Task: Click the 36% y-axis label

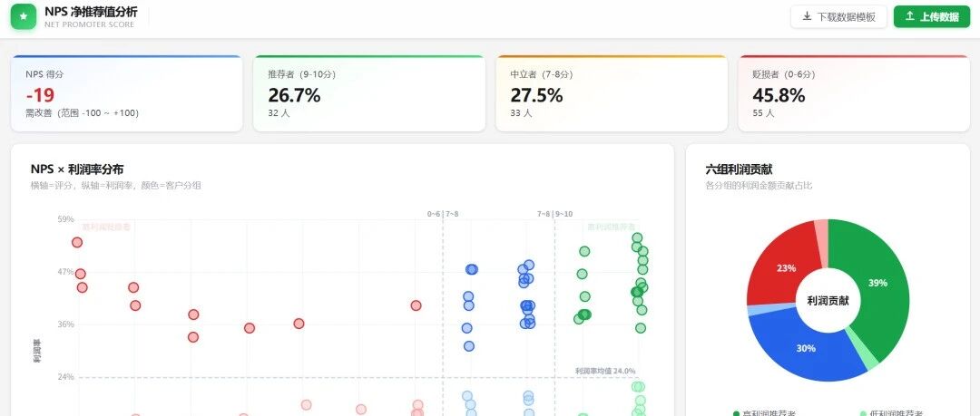Action: click(65, 324)
